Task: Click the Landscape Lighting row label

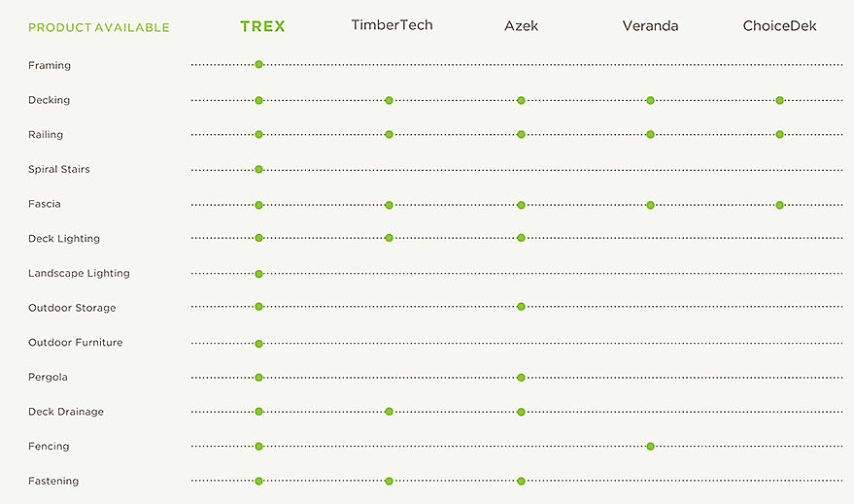Action: pos(79,274)
